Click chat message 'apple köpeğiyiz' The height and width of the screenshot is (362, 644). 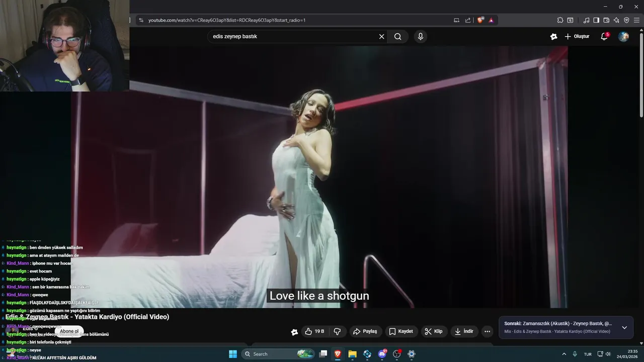click(x=45, y=279)
